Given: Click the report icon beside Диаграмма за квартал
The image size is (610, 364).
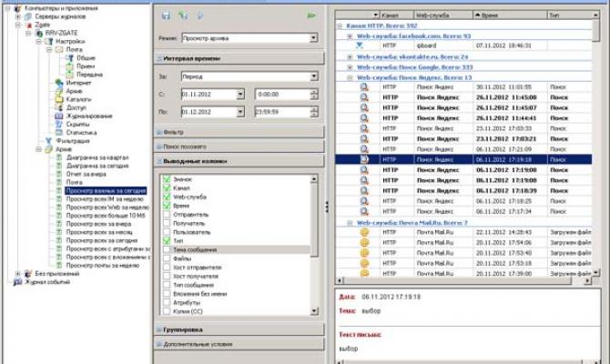Looking at the screenshot, I should point(59,157).
